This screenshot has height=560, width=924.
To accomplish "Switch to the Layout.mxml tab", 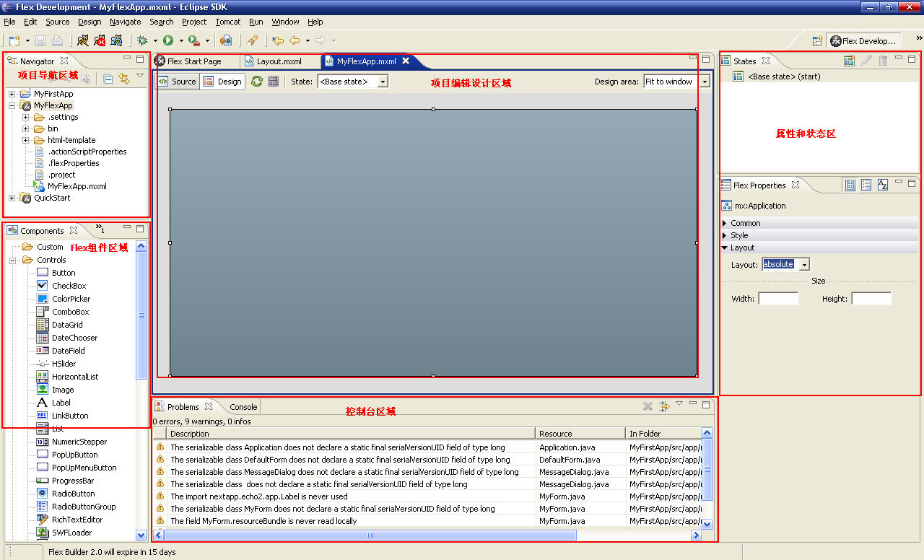I will pos(279,61).
